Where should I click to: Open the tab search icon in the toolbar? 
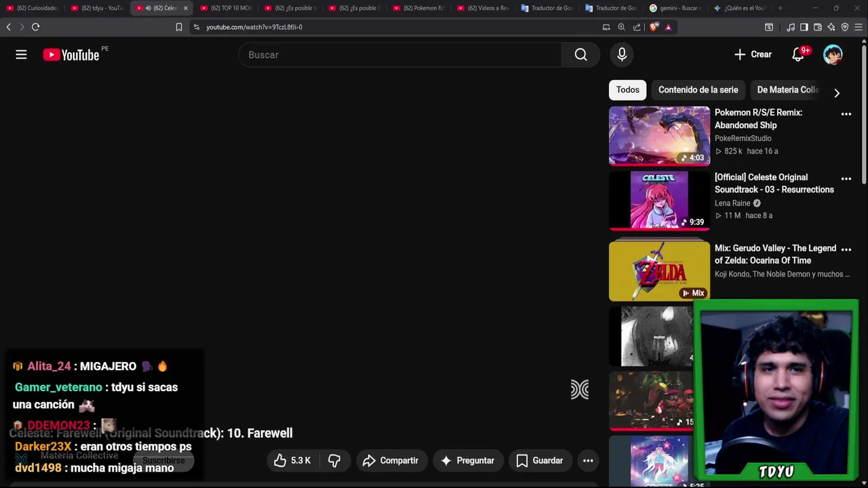(x=769, y=27)
